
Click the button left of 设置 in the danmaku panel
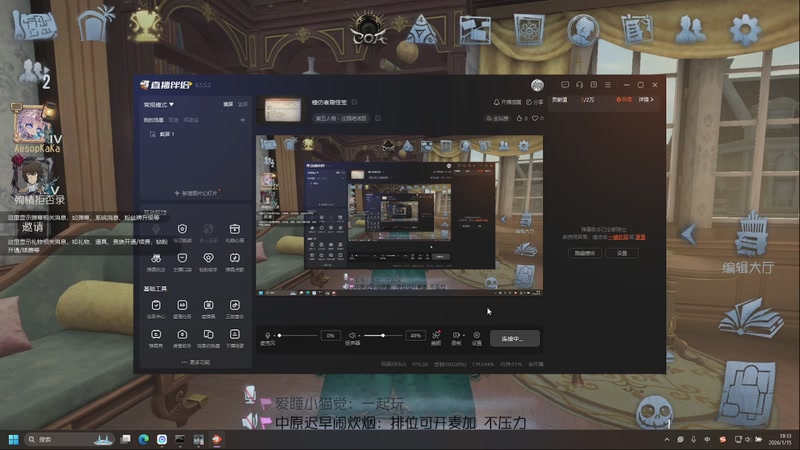[x=585, y=253]
